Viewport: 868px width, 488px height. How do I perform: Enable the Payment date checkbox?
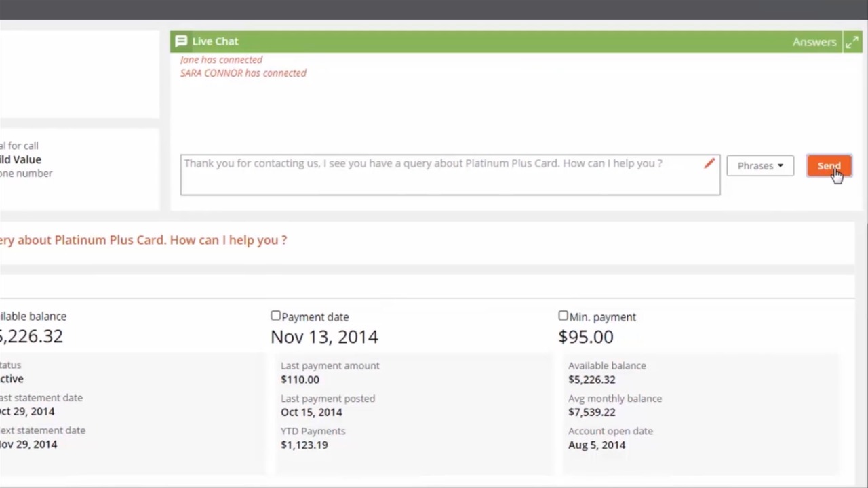275,316
